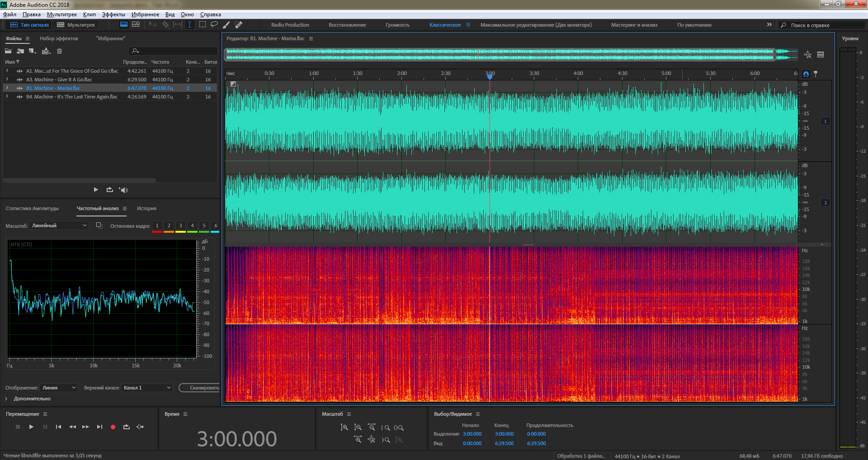The width and height of the screenshot is (868, 460).
Task: Click Zoom In Amplitude icon
Action: pyautogui.click(x=344, y=427)
